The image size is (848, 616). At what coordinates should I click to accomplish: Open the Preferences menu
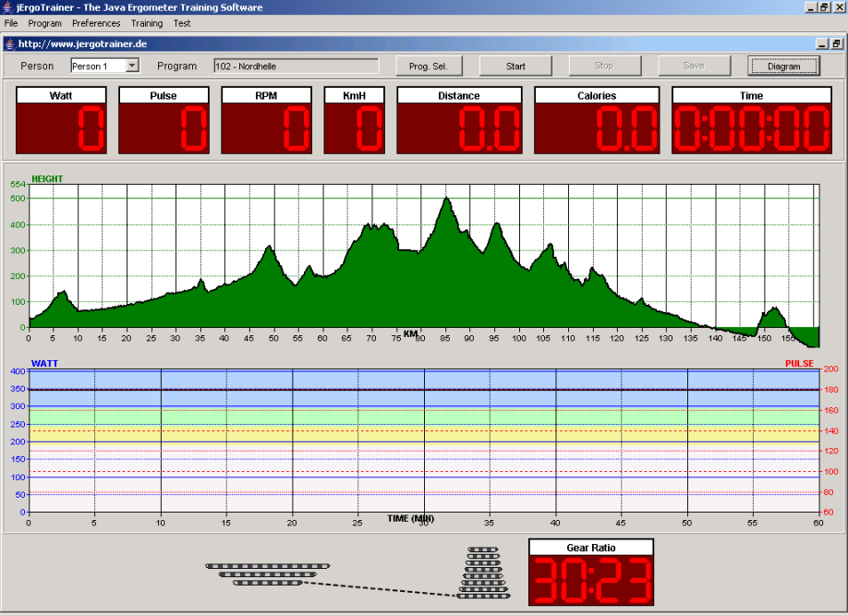point(96,23)
